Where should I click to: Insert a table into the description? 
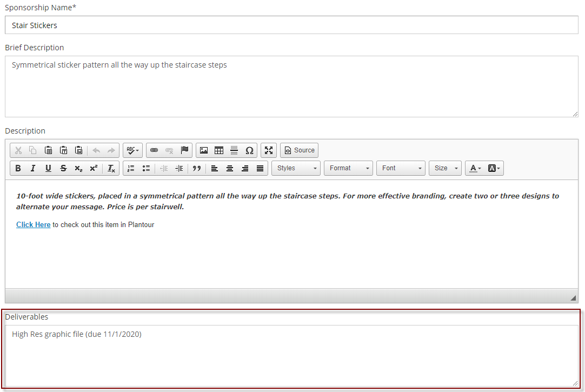point(219,150)
